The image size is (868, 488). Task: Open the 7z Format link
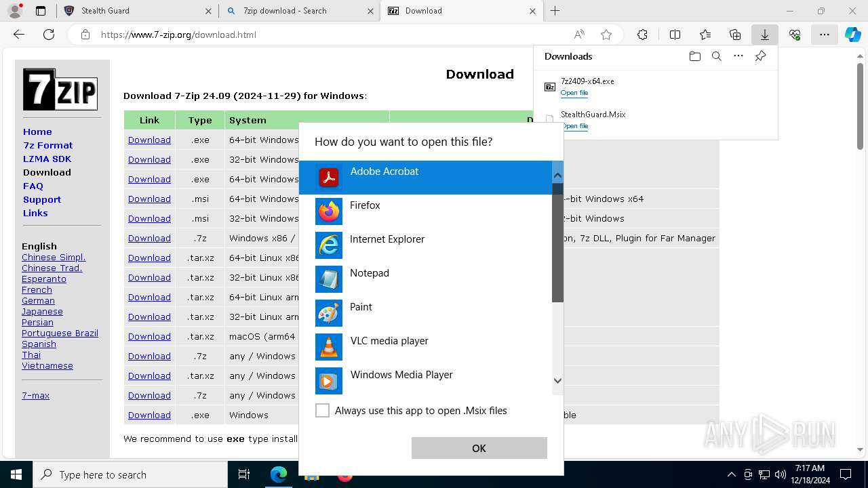[x=47, y=145]
